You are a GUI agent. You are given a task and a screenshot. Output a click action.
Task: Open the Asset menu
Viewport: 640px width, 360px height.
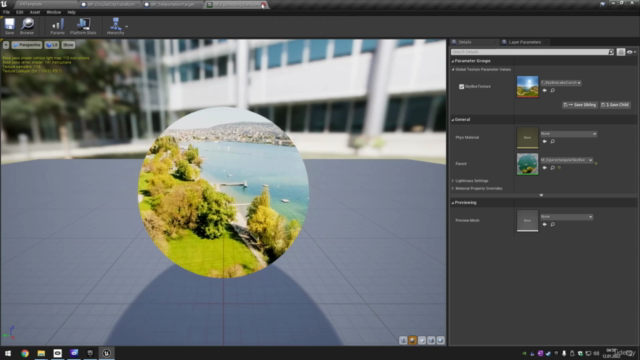[35, 12]
